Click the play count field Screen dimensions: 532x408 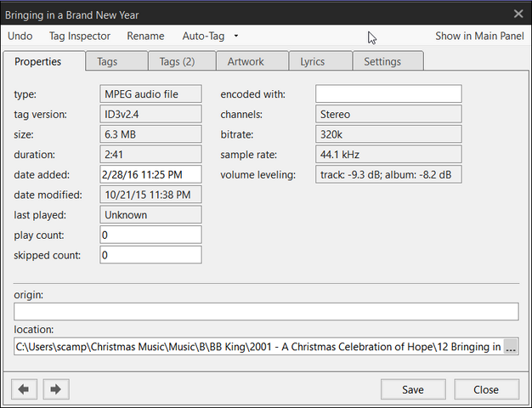click(x=150, y=235)
